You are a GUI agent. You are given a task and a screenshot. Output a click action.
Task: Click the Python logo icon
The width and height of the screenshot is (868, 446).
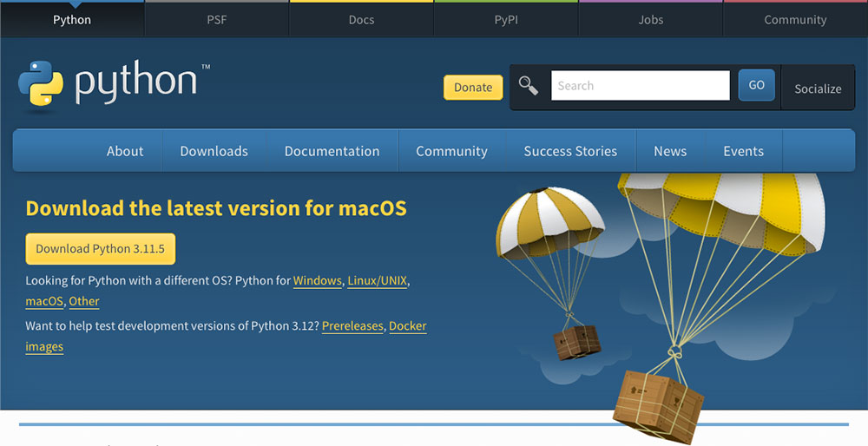coord(41,83)
